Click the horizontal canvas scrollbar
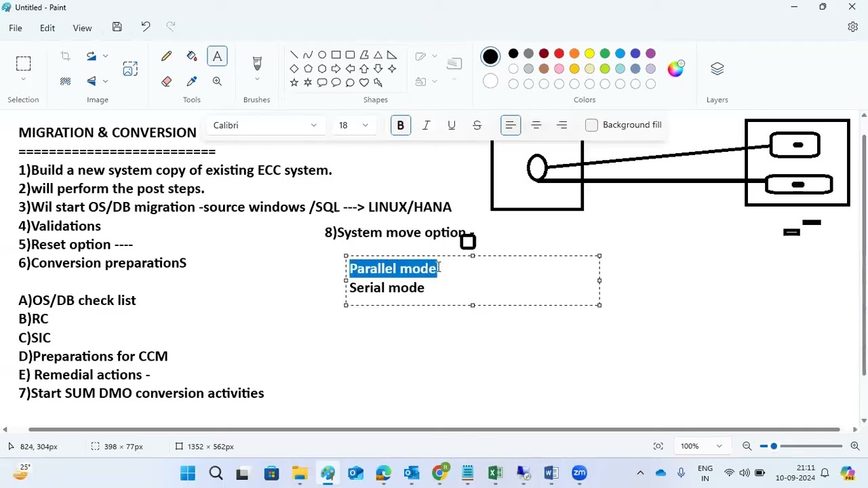 point(434,429)
